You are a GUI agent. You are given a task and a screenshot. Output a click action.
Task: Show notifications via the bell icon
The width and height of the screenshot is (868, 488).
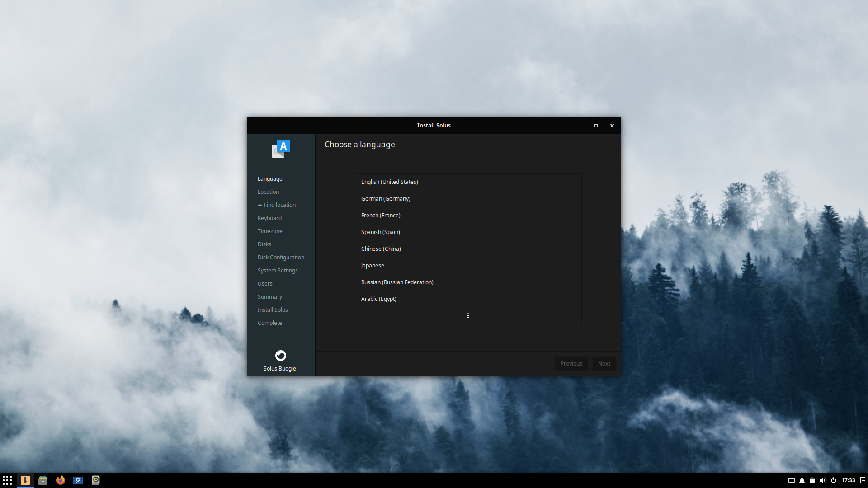tap(802, 480)
